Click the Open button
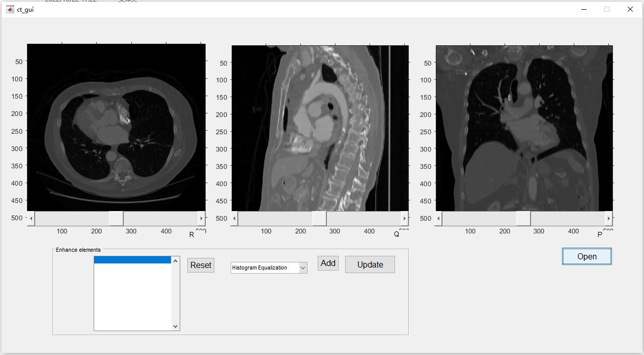The width and height of the screenshot is (644, 355). (586, 256)
